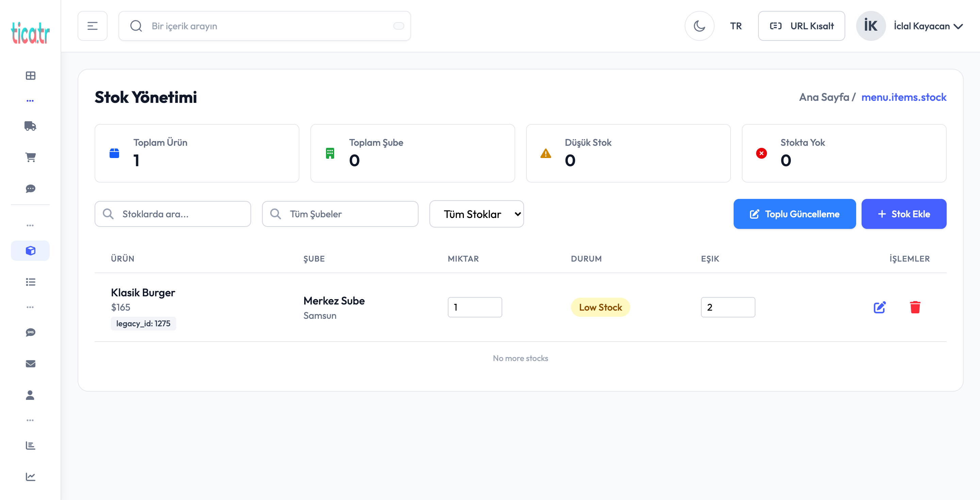Click the Miktar quantity input field
The image size is (980, 500).
[474, 307]
